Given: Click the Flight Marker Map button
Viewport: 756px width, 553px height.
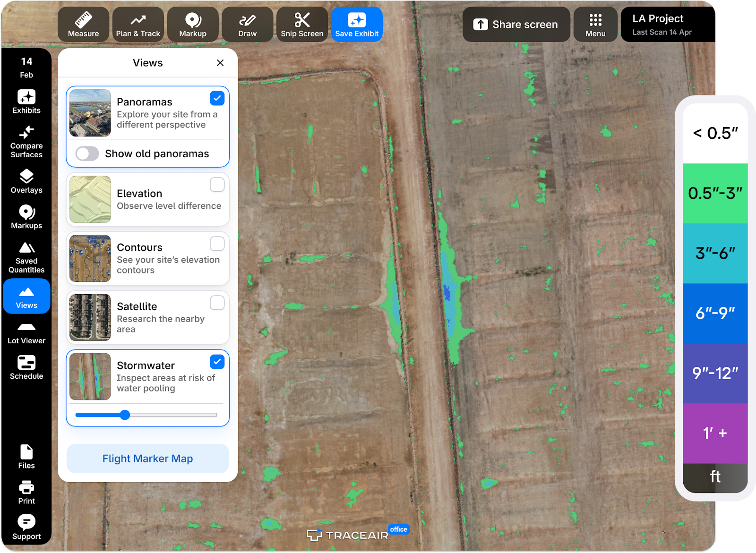Looking at the screenshot, I should [148, 459].
